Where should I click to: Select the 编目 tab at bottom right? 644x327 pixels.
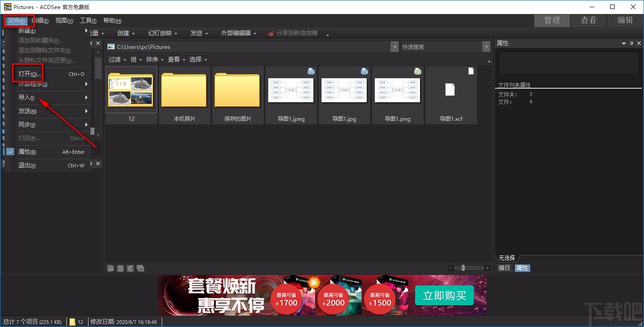coord(504,268)
